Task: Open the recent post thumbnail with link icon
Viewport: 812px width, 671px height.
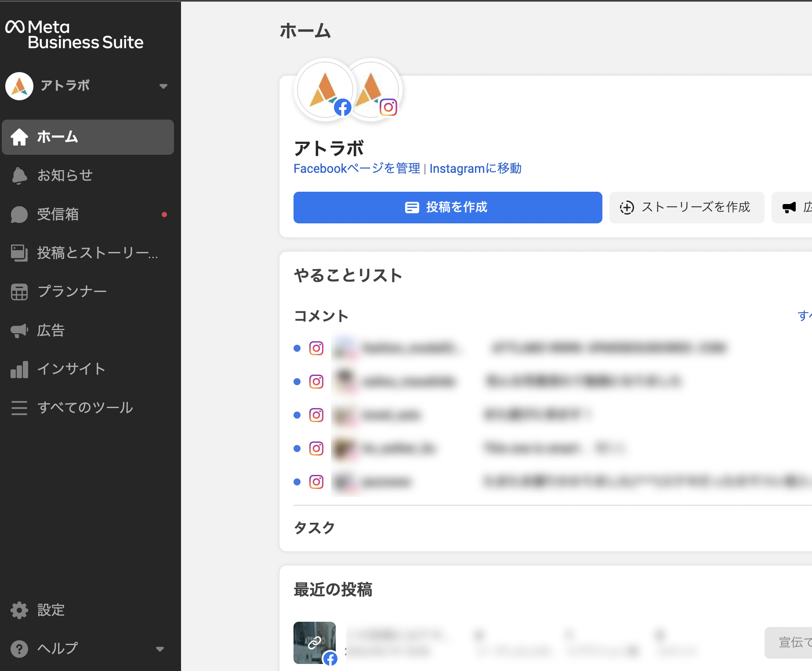Action: 315,643
